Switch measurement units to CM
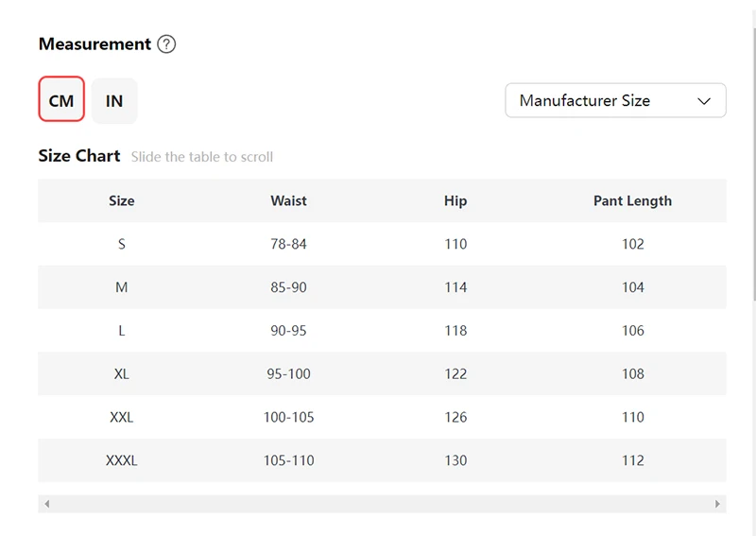Image resolution: width=756 pixels, height=536 pixels. (61, 100)
